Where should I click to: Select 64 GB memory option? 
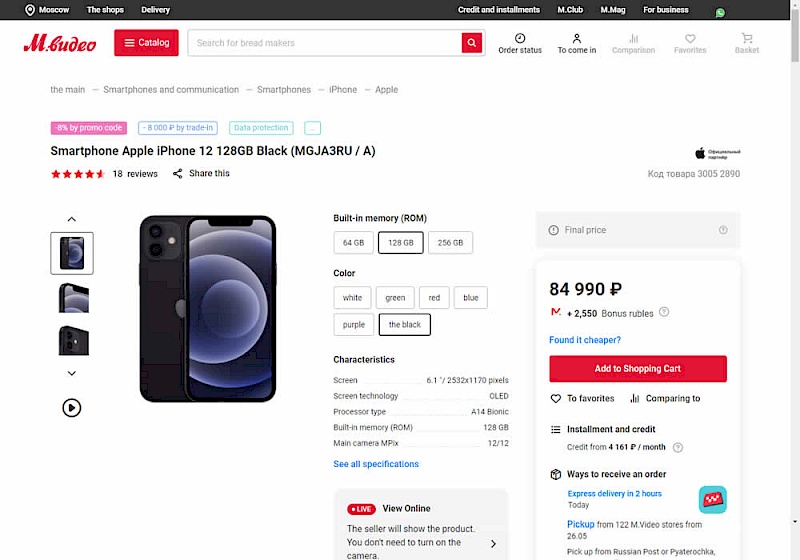(353, 243)
